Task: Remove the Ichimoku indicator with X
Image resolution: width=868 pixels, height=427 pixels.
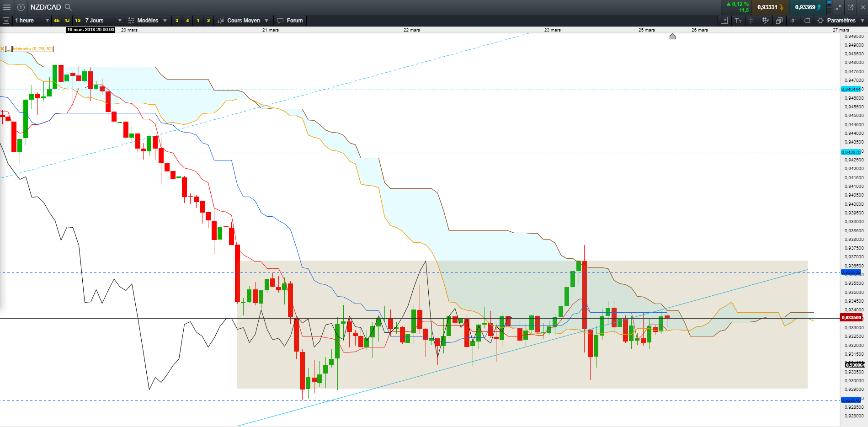Action: 2,49
